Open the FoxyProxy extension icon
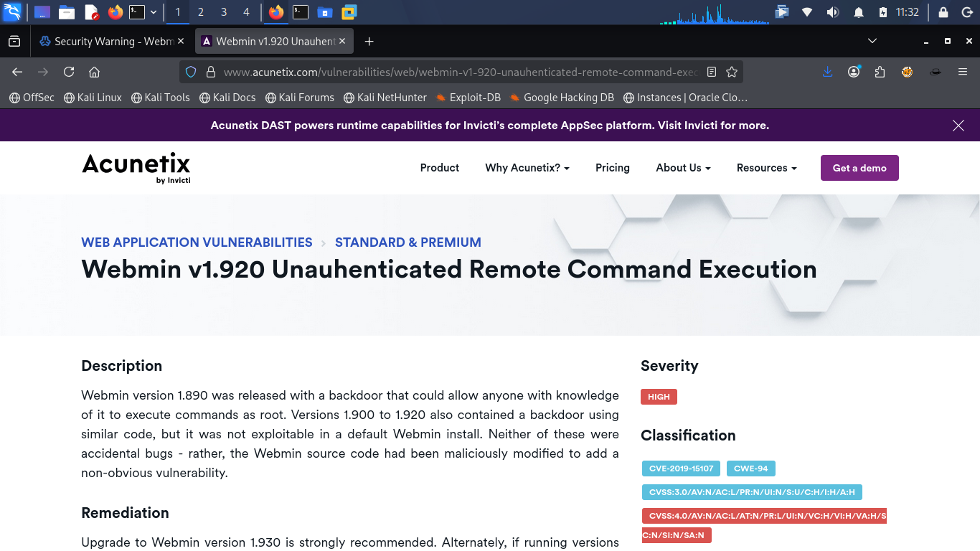The image size is (980, 551). [908, 72]
